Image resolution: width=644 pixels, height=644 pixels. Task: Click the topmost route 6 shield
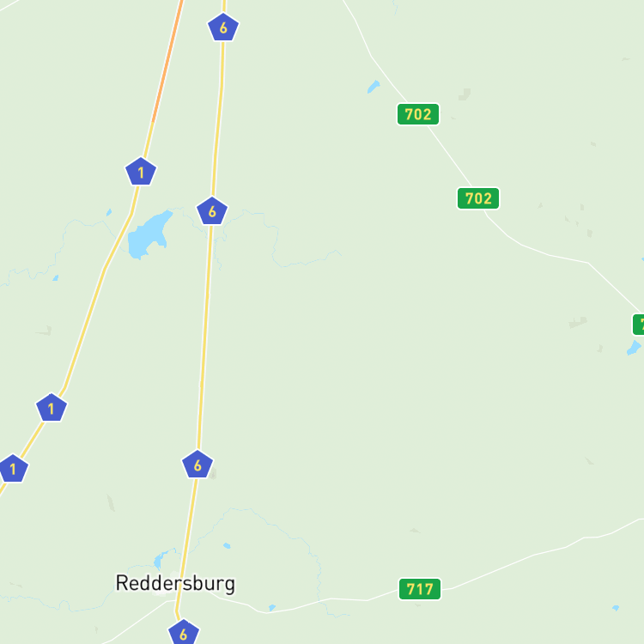(223, 27)
